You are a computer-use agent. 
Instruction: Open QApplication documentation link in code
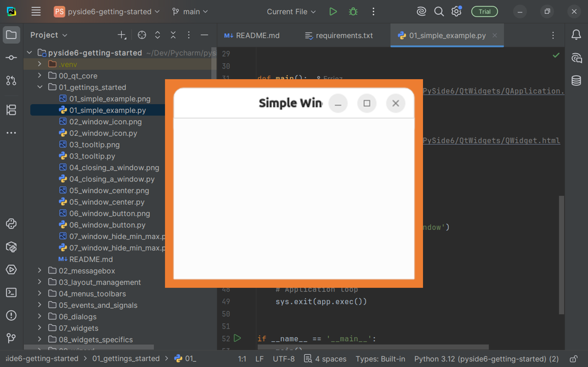tap(494, 91)
